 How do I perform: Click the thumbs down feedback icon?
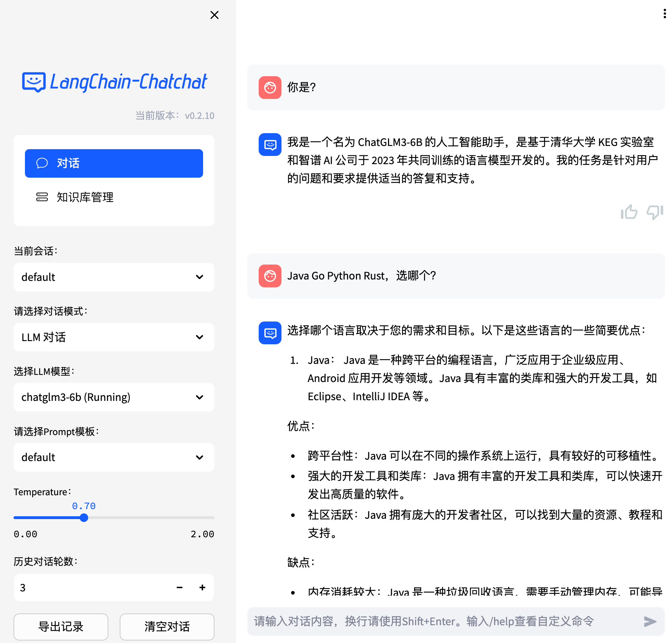click(x=655, y=212)
